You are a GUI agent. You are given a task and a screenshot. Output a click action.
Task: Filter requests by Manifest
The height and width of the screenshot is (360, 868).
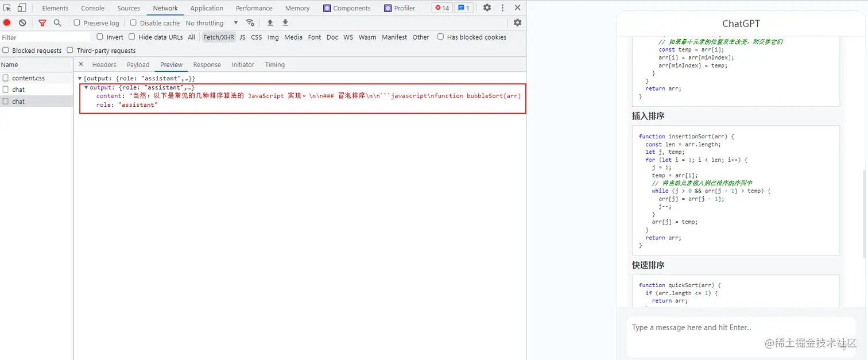[x=394, y=37]
